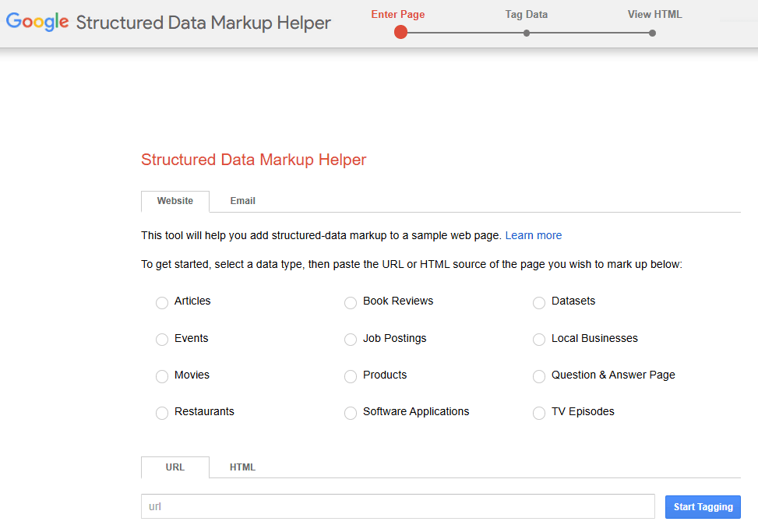Click the red Structured Data Markup Helper heading
Screen dimensions: 758x532
[254, 160]
